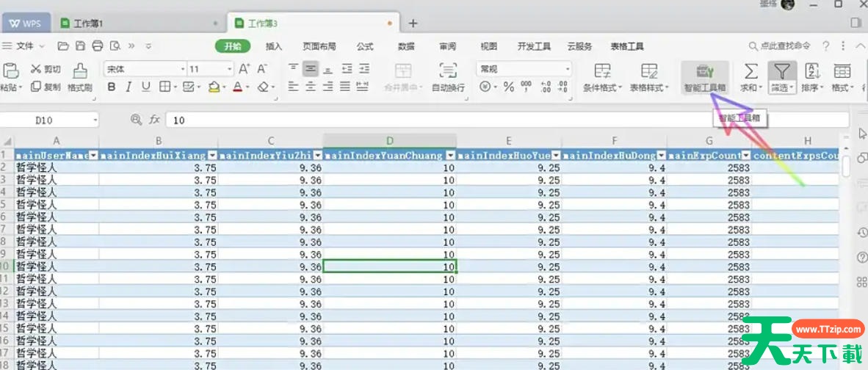This screenshot has height=370, width=868.
Task: Open the filter dropdown on mainIndexYuanChuang header
Action: [x=449, y=156]
